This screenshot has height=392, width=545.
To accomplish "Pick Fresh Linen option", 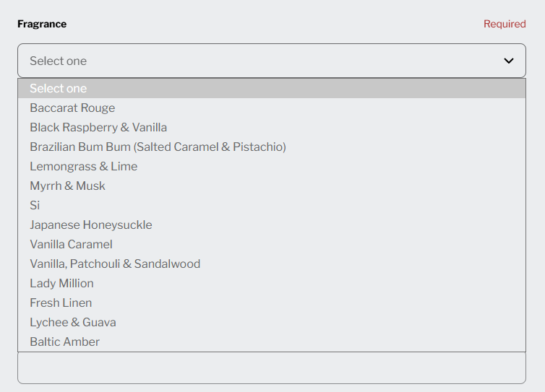I will pyautogui.click(x=61, y=302).
